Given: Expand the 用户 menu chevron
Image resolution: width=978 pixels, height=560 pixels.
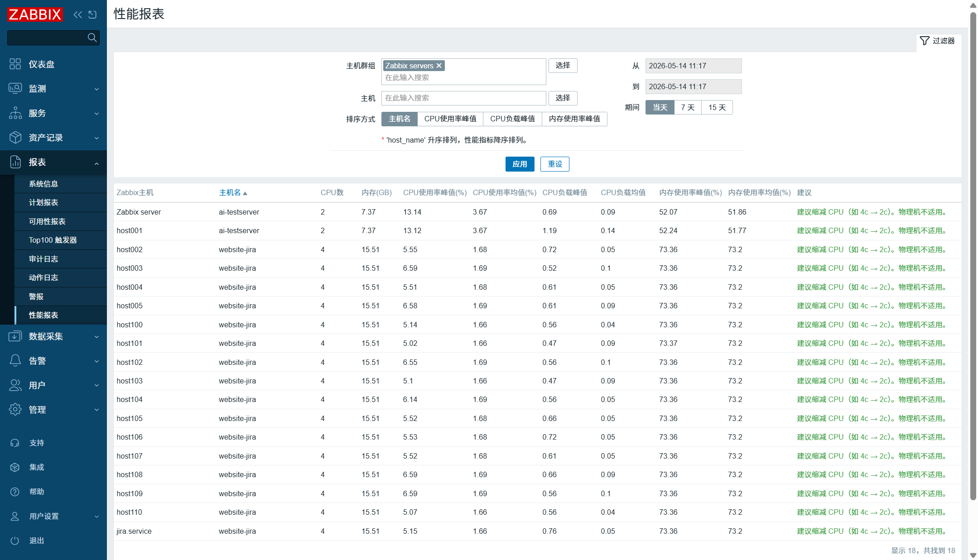Looking at the screenshot, I should 96,386.
